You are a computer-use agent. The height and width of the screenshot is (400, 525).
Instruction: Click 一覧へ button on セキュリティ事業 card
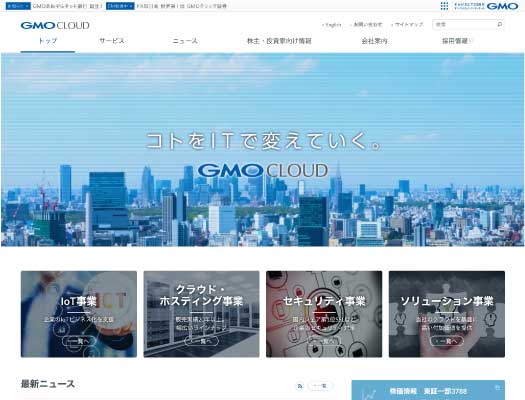(x=324, y=341)
